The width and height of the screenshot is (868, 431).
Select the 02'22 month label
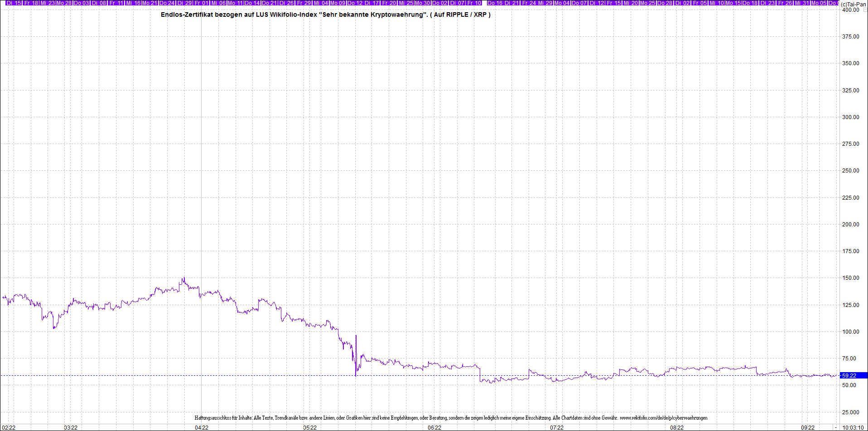(x=9, y=427)
